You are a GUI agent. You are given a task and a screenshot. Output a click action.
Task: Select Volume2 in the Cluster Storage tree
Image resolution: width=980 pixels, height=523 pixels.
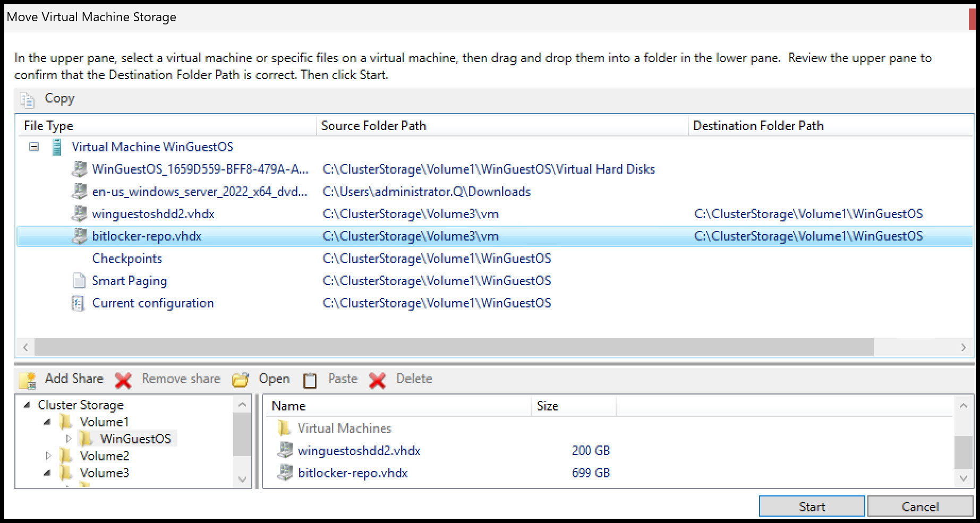point(105,456)
